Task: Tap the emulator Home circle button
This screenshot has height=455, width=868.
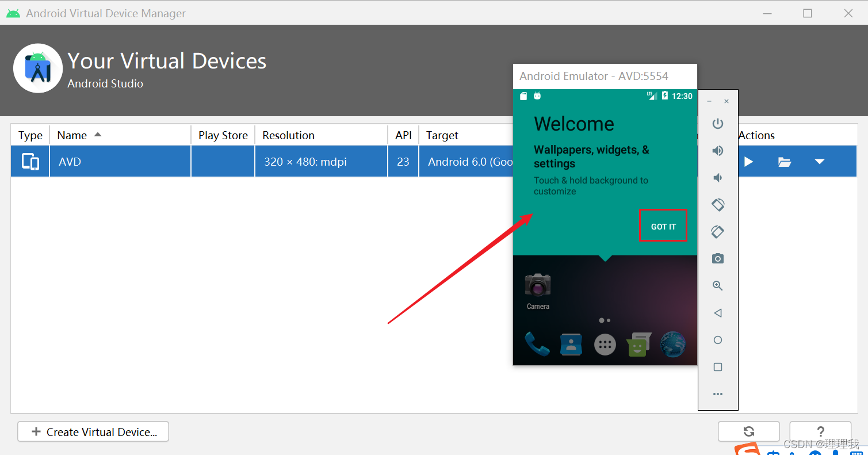Action: (x=717, y=340)
